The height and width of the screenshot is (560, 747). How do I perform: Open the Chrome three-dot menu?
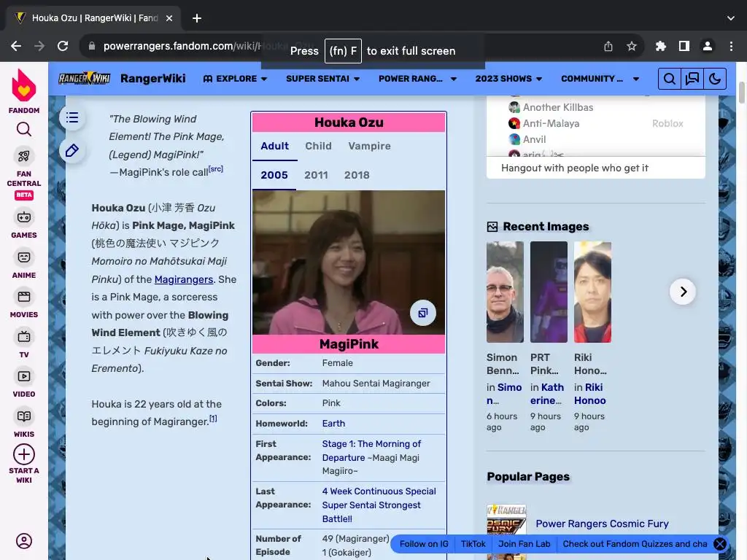731,46
